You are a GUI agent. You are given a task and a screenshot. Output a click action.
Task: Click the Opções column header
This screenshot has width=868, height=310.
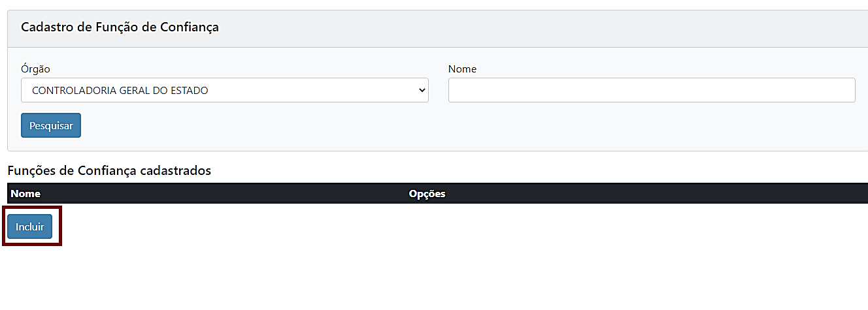[427, 194]
